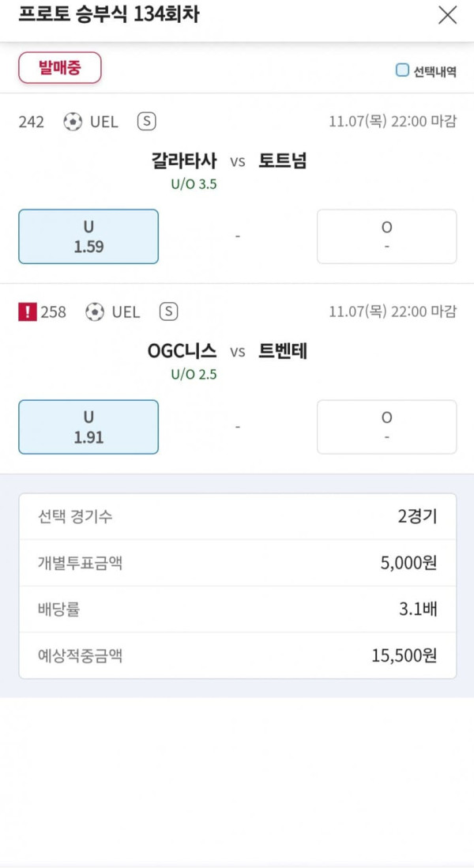
Task: Select Over option for OGC니스 vs 트벤테
Action: click(x=386, y=427)
